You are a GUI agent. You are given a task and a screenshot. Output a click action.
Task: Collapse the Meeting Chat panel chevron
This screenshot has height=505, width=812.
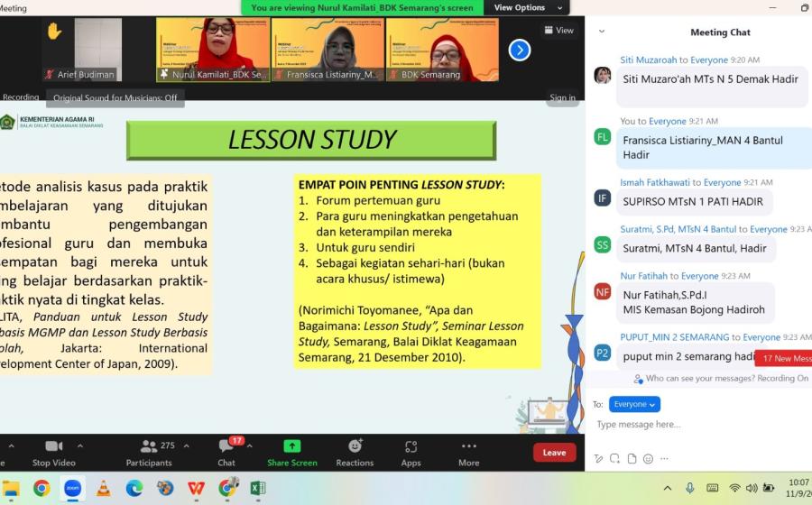(602, 32)
